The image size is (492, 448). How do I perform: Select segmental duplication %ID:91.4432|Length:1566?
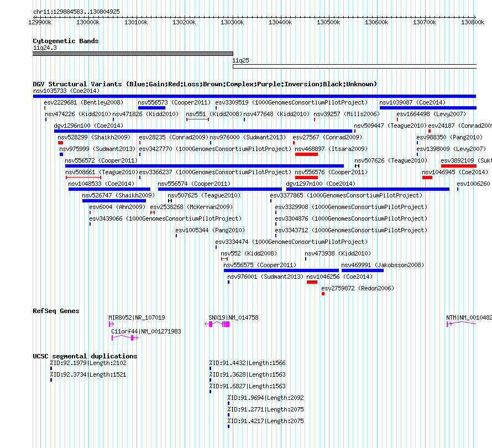tap(210, 368)
